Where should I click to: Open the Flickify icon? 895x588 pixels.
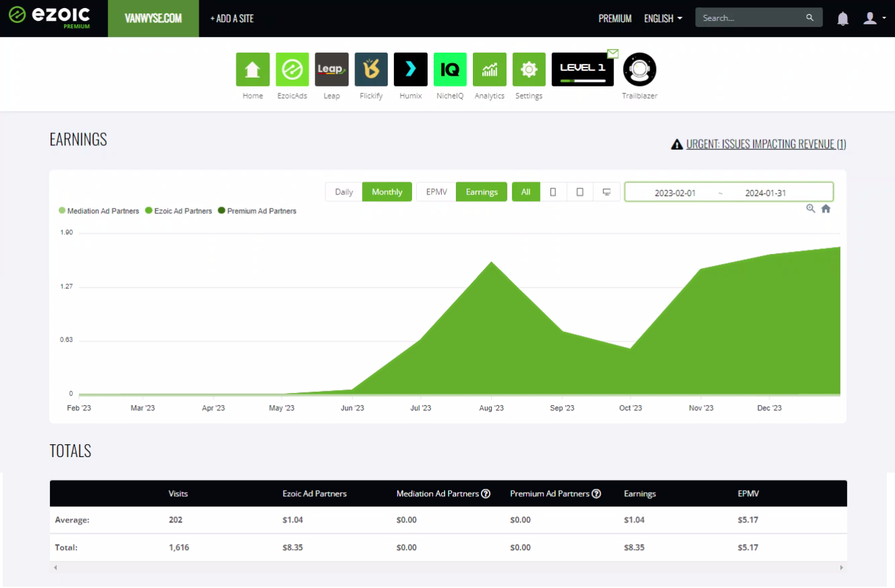pyautogui.click(x=371, y=70)
